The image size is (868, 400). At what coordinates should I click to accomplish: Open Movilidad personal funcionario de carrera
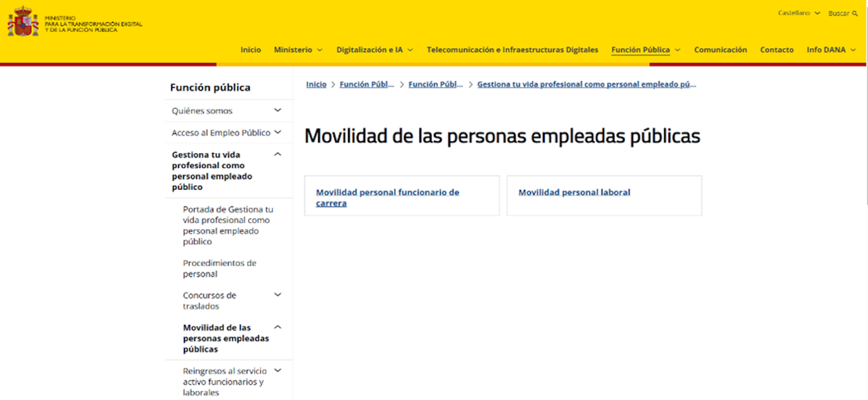point(387,198)
